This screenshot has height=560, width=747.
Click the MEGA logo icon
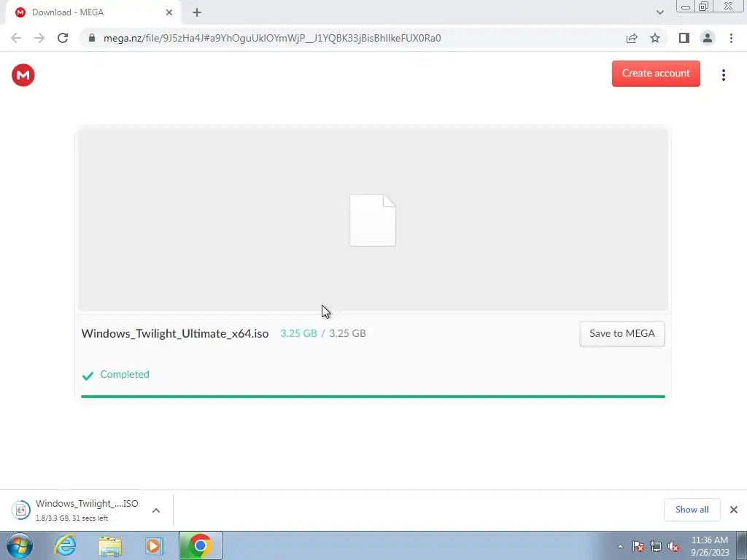(x=23, y=75)
